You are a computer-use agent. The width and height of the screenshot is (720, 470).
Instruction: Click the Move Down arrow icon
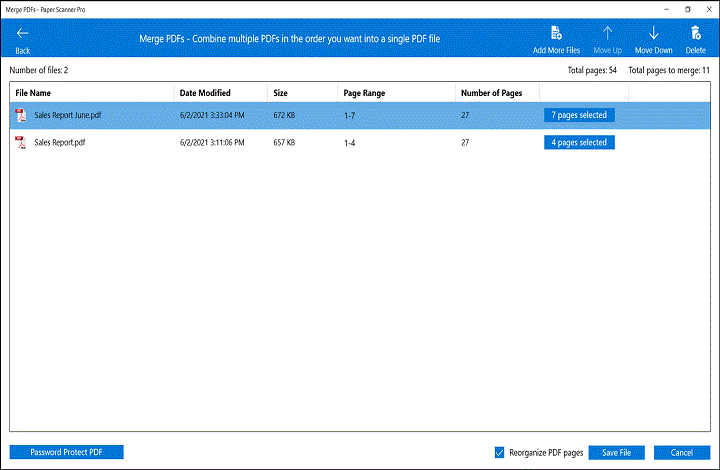(x=655, y=34)
